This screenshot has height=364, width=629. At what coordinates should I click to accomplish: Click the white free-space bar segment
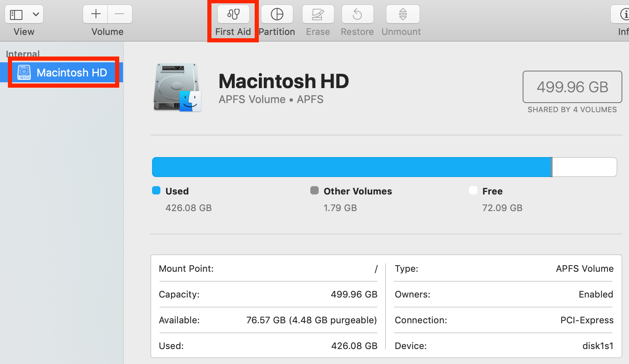tap(585, 167)
